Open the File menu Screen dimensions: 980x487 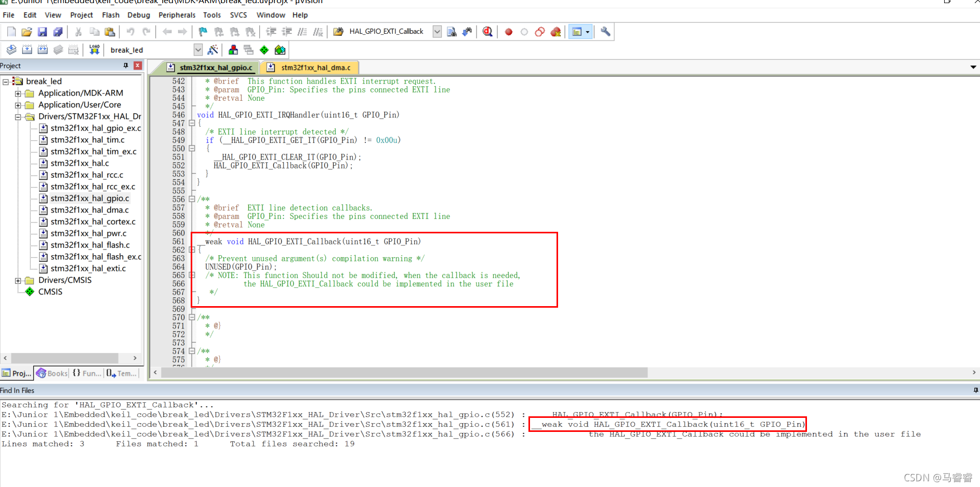pyautogui.click(x=9, y=15)
